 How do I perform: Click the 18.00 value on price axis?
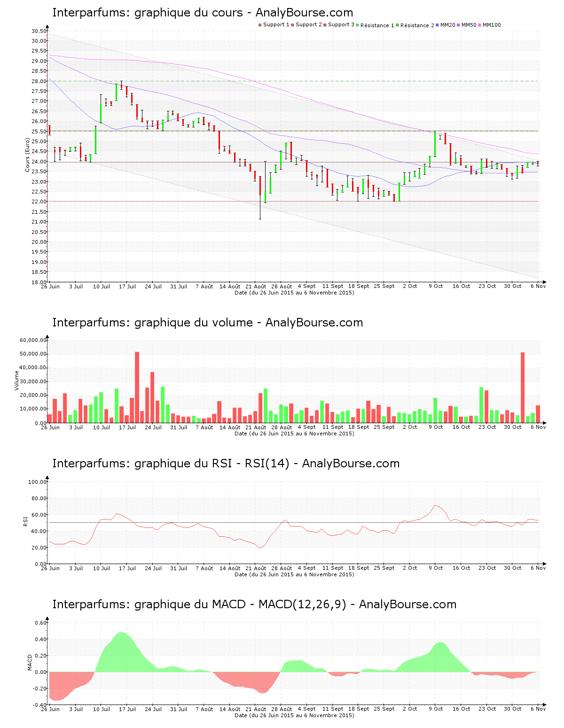tap(39, 282)
